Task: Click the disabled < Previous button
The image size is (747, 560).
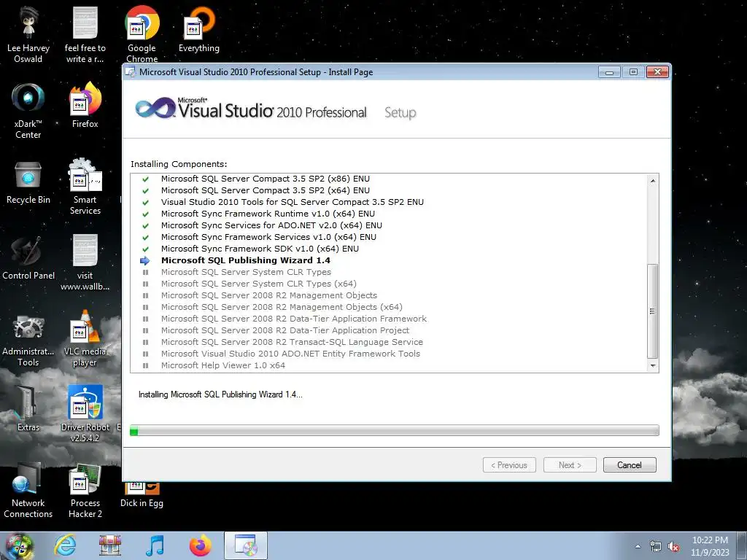Action: tap(509, 464)
